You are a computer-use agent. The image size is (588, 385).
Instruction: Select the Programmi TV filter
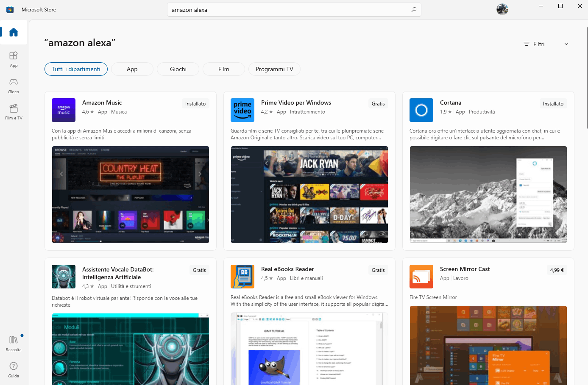[274, 69]
